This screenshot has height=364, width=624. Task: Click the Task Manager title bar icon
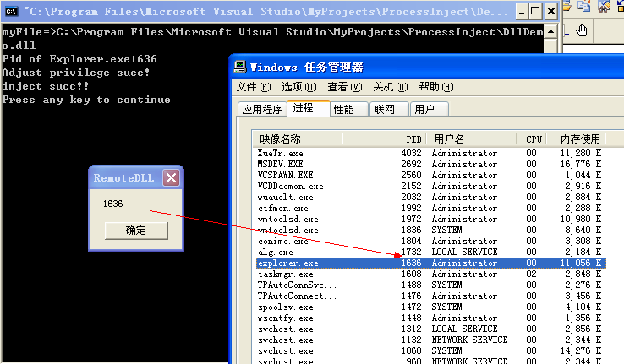click(240, 67)
